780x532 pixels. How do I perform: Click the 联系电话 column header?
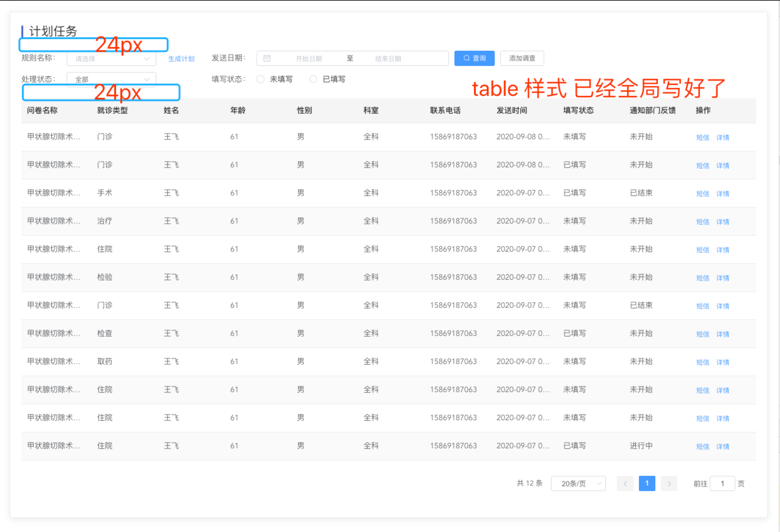[445, 111]
